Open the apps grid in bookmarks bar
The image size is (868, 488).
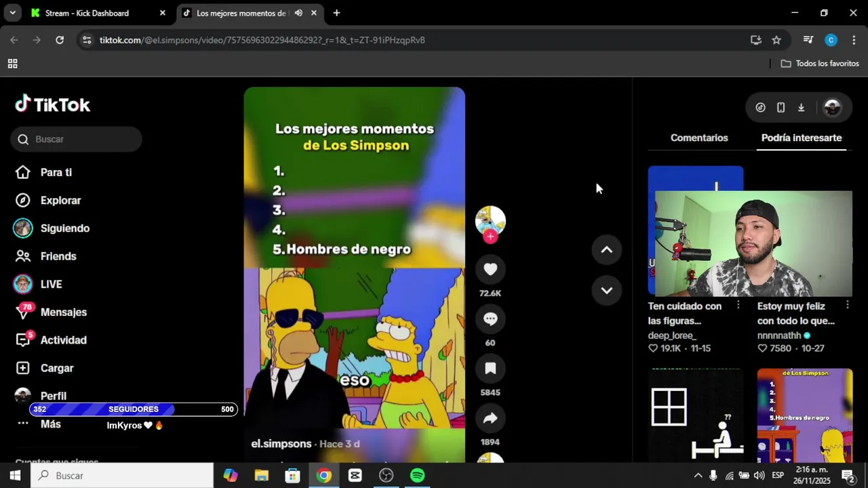point(12,64)
